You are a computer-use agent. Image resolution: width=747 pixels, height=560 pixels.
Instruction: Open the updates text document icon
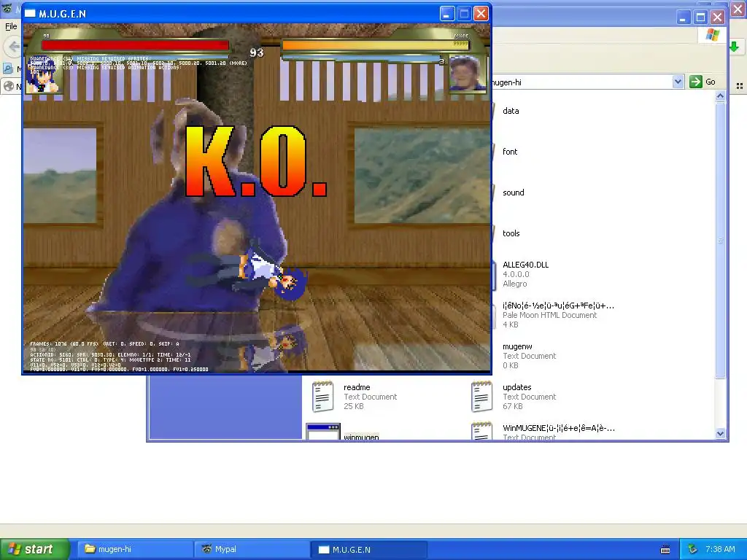481,396
